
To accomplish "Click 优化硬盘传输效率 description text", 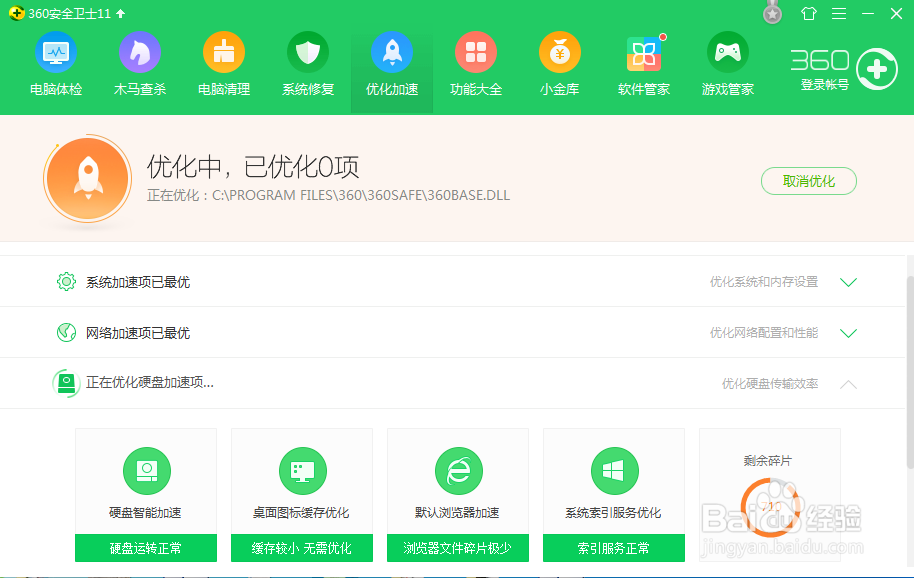I will 770,383.
